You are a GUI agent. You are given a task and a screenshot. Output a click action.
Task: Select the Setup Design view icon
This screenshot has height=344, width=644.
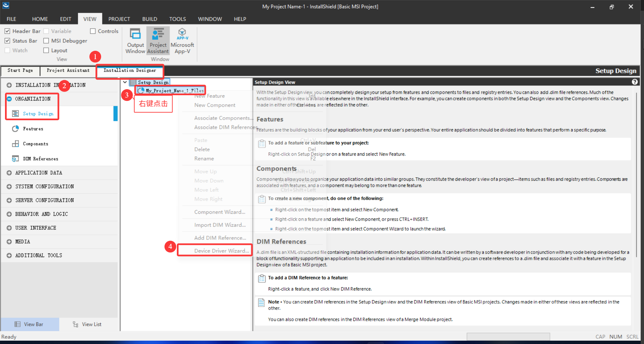click(15, 114)
